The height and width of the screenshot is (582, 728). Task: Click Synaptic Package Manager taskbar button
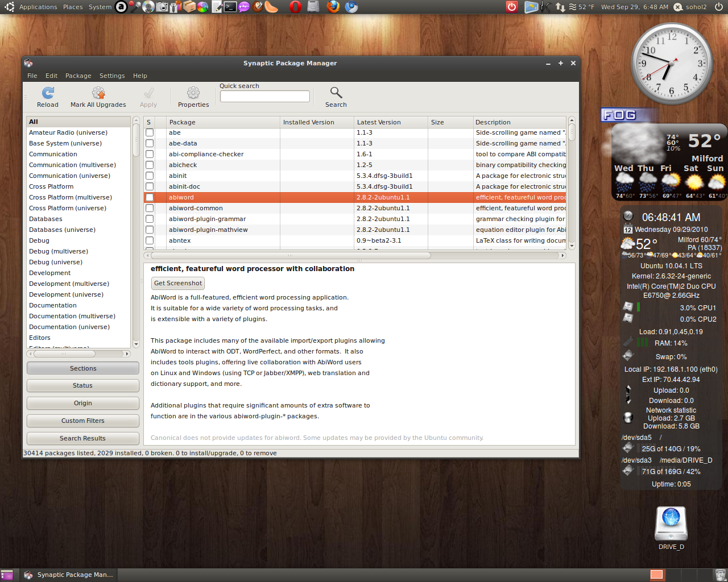(69, 575)
